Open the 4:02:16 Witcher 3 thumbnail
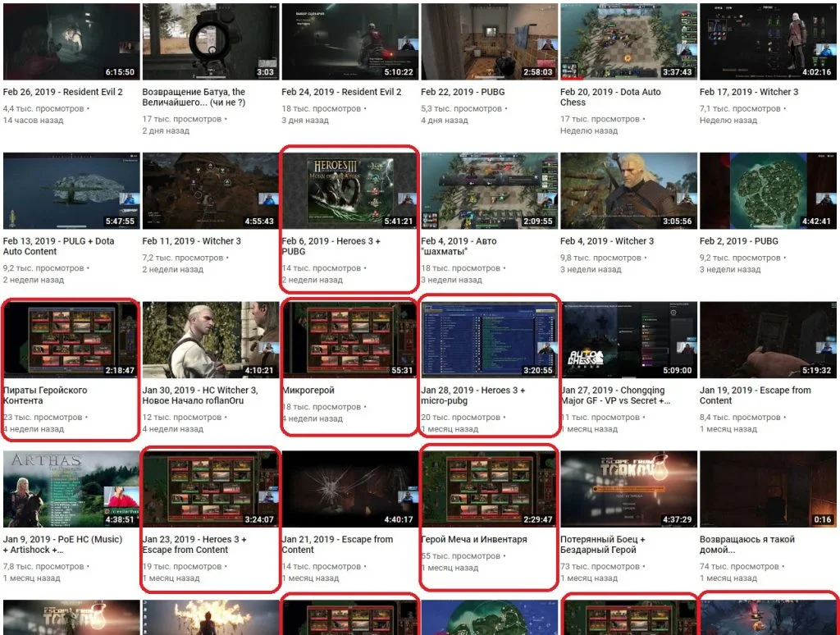Image resolution: width=840 pixels, height=635 pixels. pos(768,42)
